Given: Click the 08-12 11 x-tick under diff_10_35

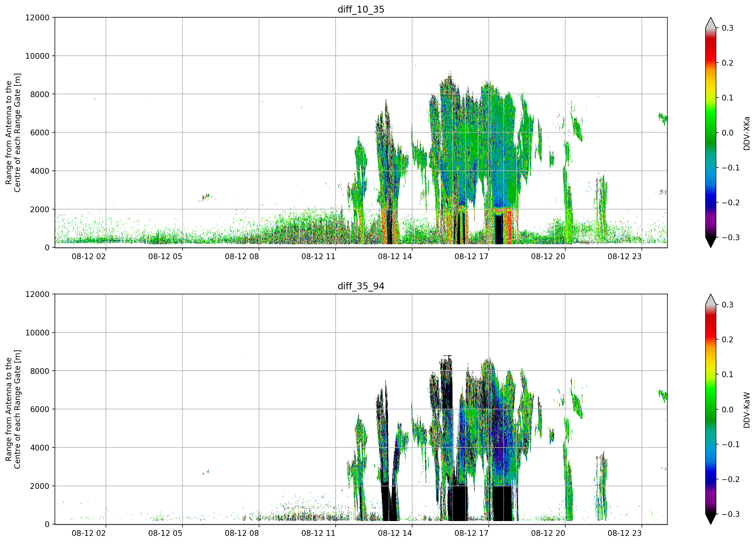Looking at the screenshot, I should [x=318, y=256].
